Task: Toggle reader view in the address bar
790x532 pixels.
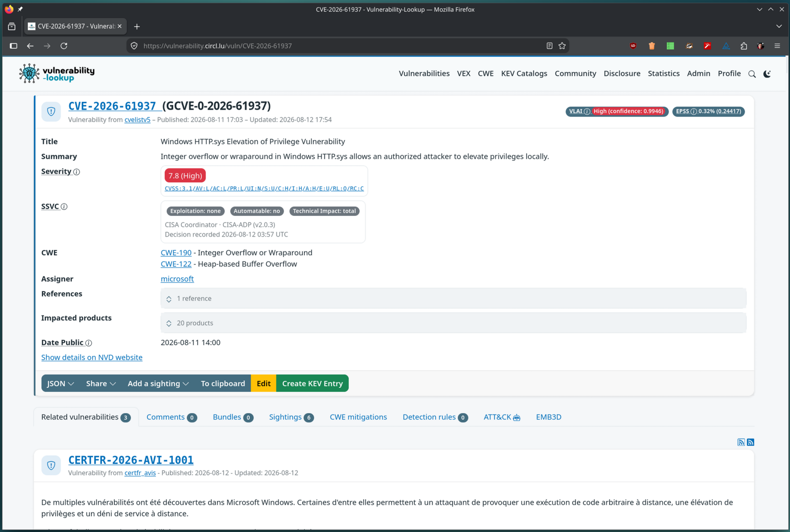Action: tap(549, 46)
